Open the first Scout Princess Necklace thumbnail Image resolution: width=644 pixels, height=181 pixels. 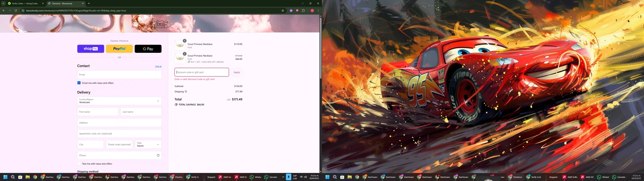[x=180, y=45]
